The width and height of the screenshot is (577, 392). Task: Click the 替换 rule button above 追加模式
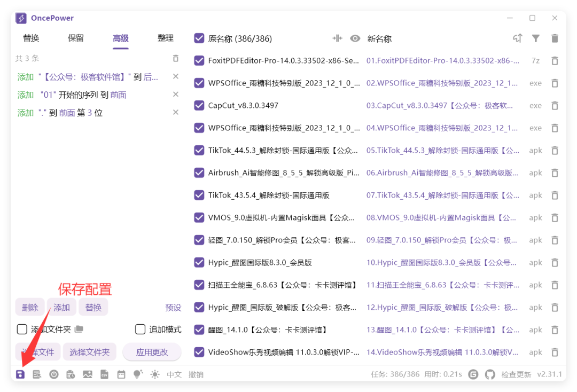coord(93,308)
